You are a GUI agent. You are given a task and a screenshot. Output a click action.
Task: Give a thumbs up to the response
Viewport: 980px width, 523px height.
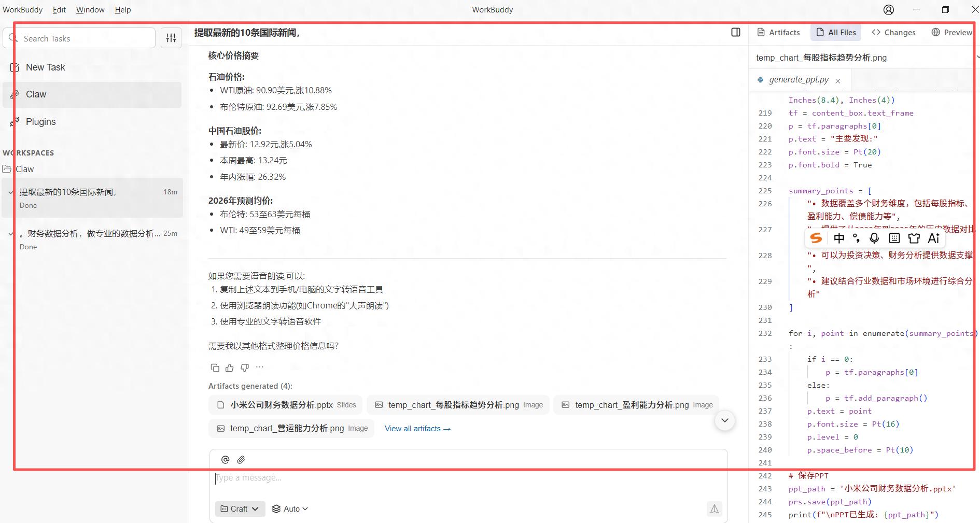tap(230, 367)
